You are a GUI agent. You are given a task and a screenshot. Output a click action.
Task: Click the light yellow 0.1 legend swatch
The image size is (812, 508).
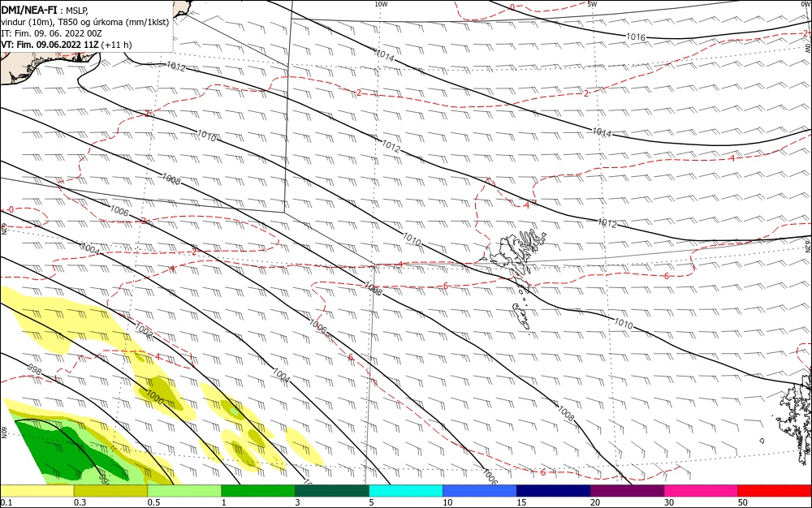click(x=37, y=490)
